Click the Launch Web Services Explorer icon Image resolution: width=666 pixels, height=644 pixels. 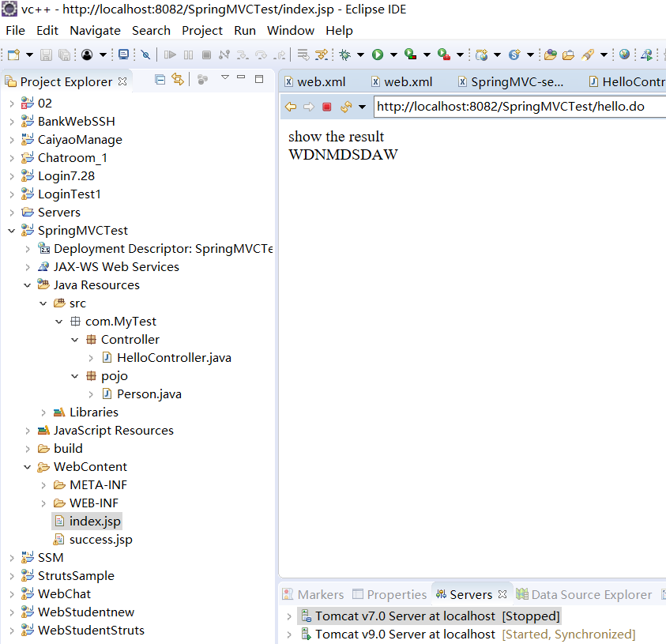[x=647, y=55]
